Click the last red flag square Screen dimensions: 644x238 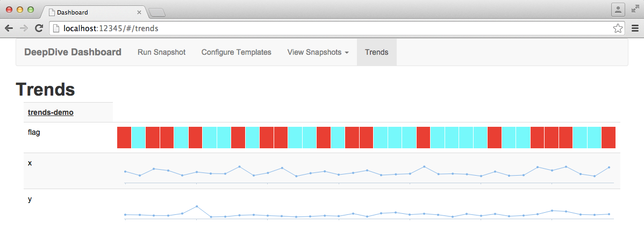pyautogui.click(x=609, y=138)
